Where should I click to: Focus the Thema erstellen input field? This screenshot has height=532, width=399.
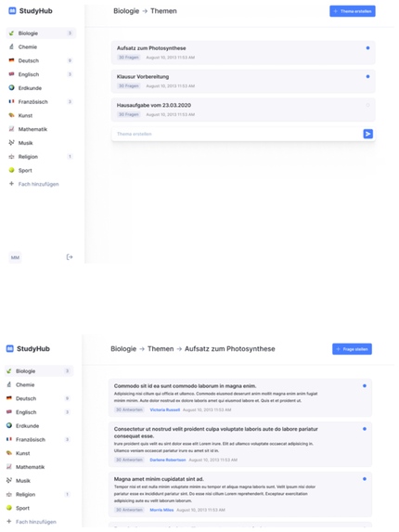(237, 134)
